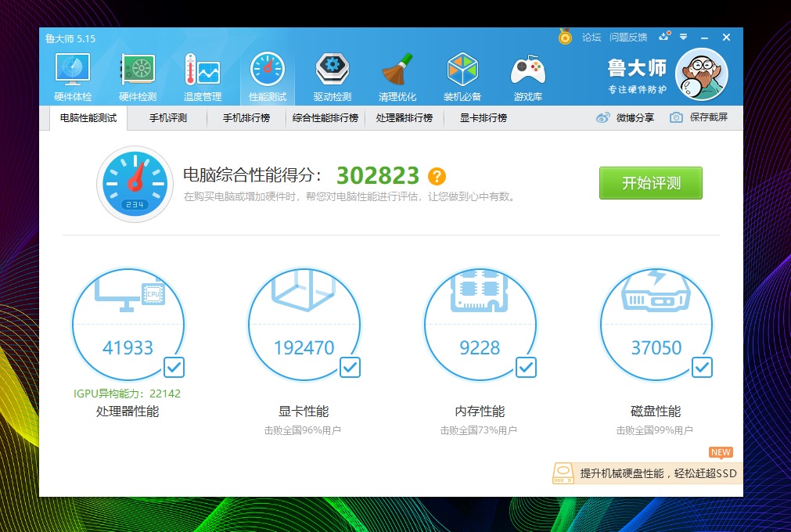This screenshot has width=791, height=532.
Task: Open the 问题反馈 feedback link
Action: click(628, 38)
